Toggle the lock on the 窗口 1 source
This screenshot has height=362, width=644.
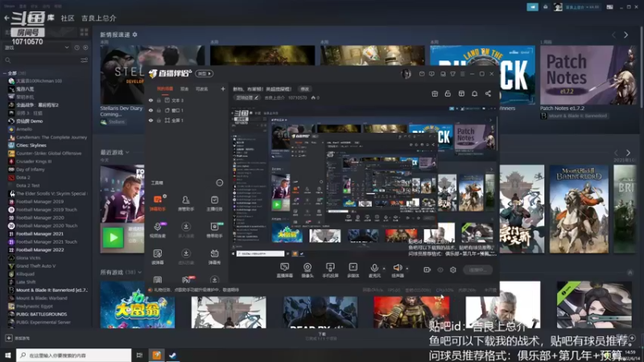pyautogui.click(x=159, y=110)
